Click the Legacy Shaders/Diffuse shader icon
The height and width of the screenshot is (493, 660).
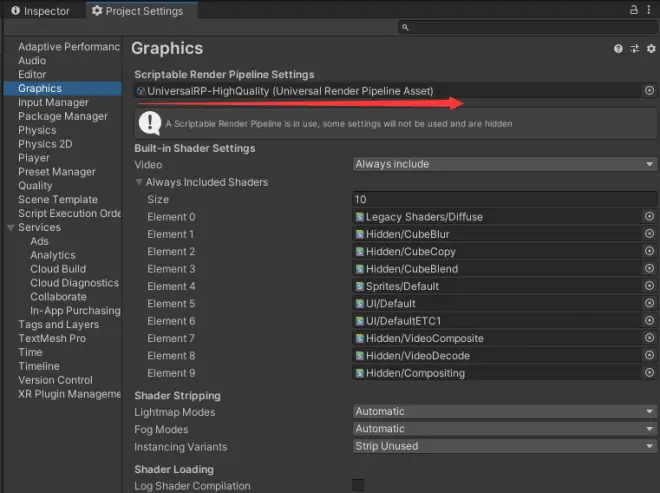(360, 217)
